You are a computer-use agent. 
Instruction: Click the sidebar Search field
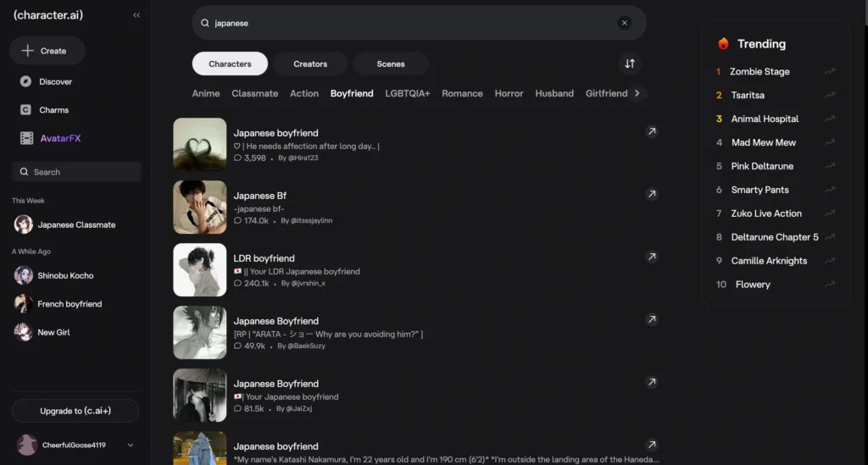point(76,172)
